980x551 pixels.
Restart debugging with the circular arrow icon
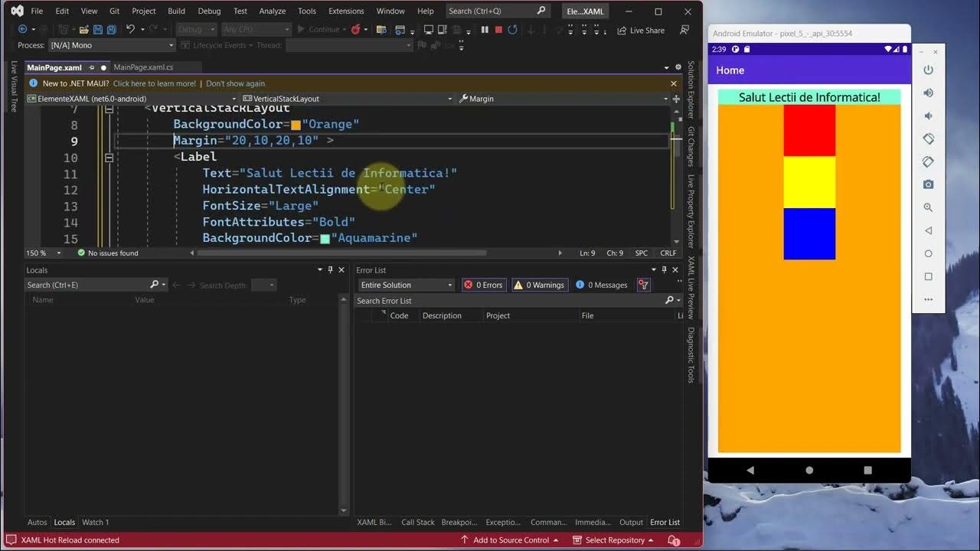[512, 30]
